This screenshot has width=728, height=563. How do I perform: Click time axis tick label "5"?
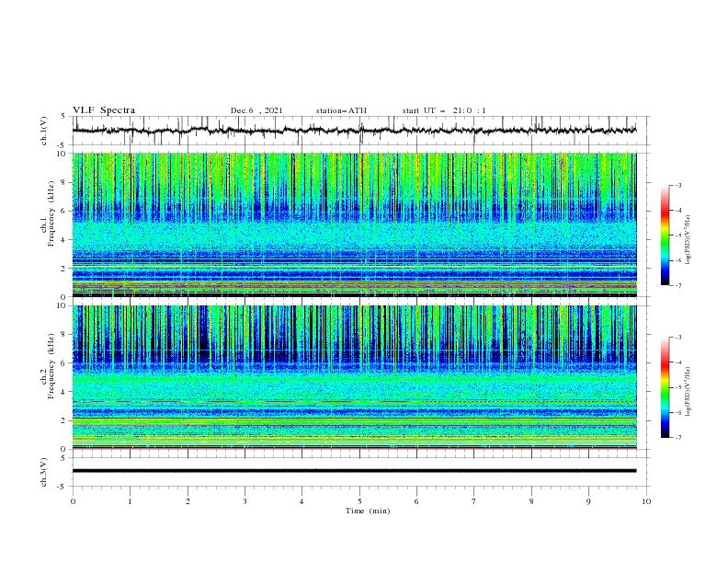[x=359, y=501]
